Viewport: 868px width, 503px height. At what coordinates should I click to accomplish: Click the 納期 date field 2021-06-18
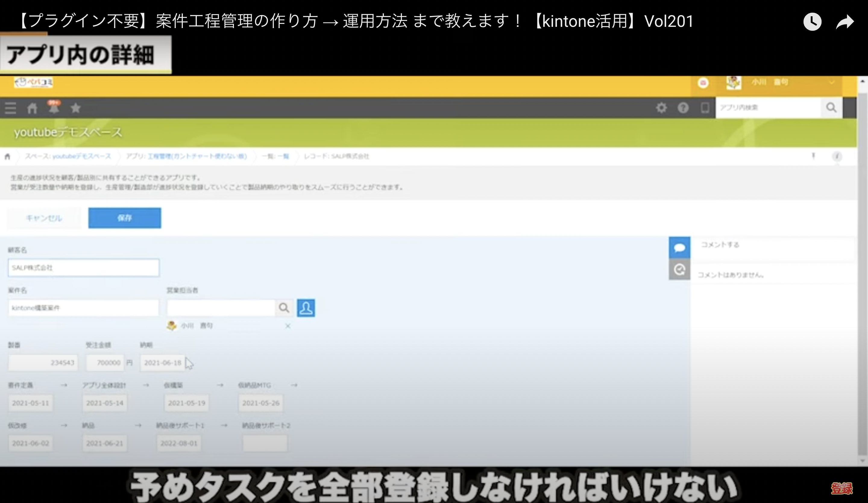[x=162, y=363]
